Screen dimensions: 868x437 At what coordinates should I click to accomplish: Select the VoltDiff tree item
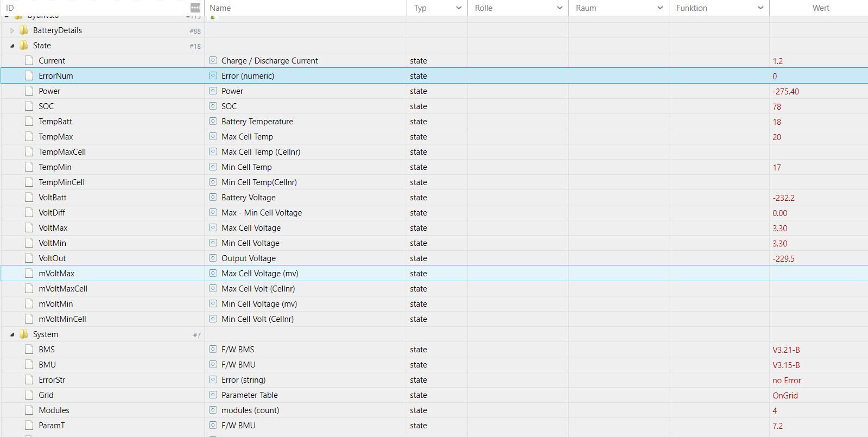click(x=52, y=213)
